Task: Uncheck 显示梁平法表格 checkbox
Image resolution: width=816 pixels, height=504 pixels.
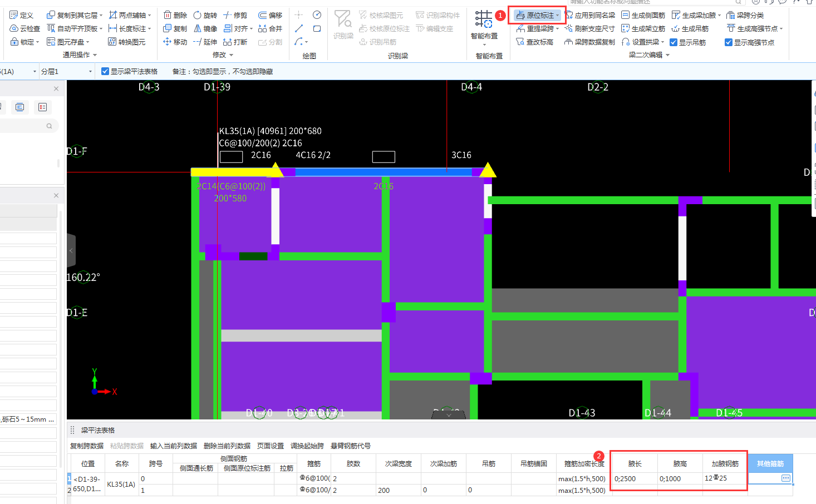Action: pos(105,71)
